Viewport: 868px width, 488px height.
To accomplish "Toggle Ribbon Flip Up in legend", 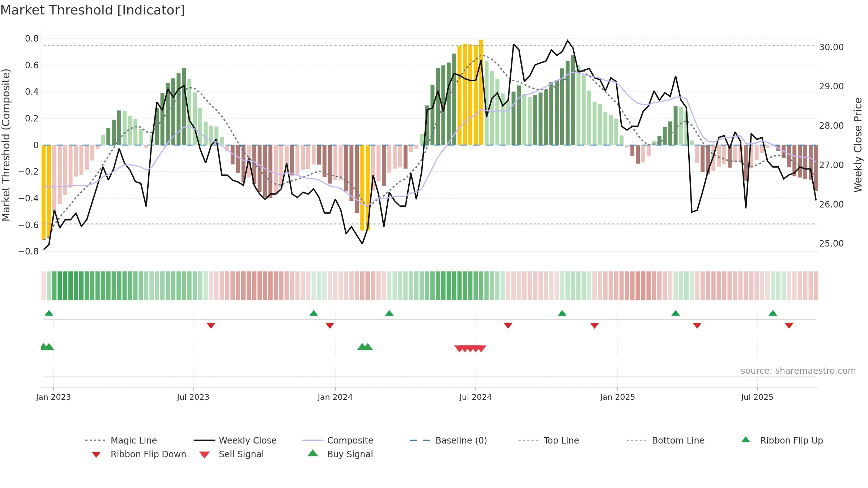I will pyautogui.click(x=782, y=440).
